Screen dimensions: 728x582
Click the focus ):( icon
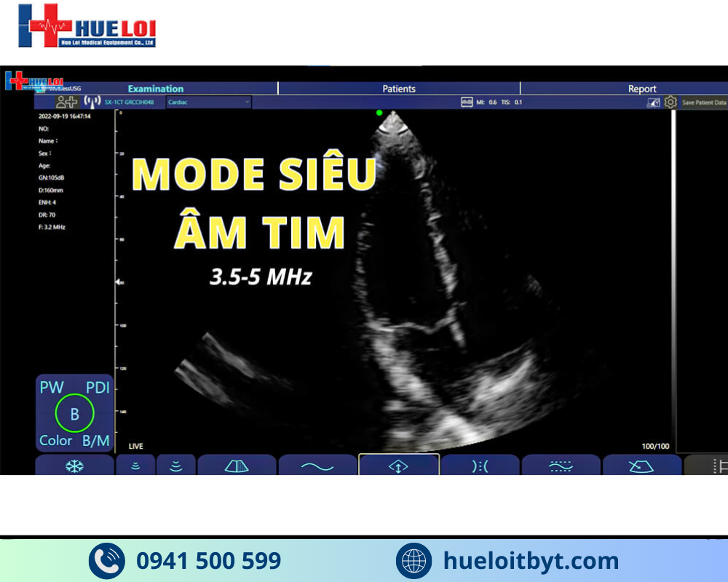[x=480, y=466]
